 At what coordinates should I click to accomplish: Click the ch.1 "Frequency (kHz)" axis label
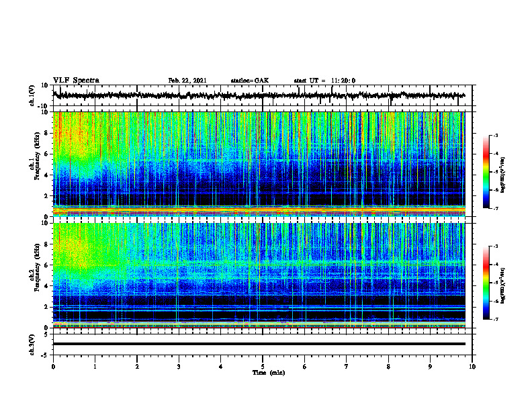coord(37,154)
